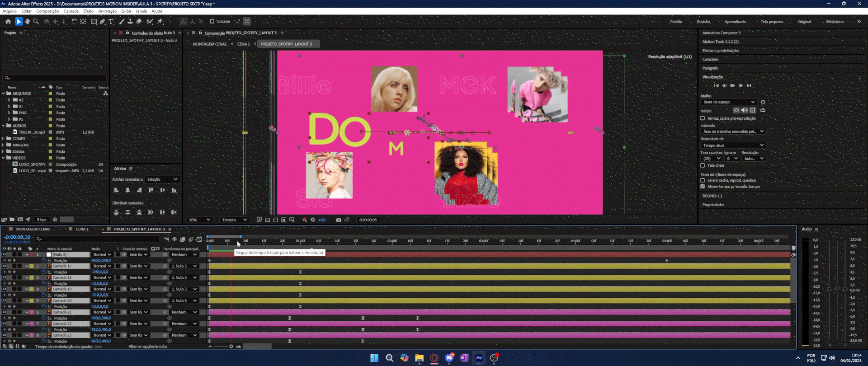
Task: Open the Terceiro resolution dropdown
Action: tap(234, 220)
